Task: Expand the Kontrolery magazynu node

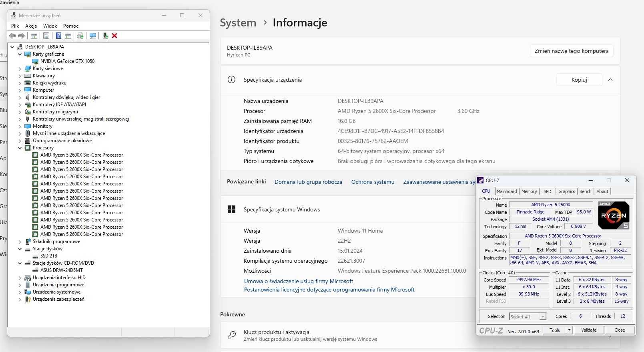Action: [20, 112]
